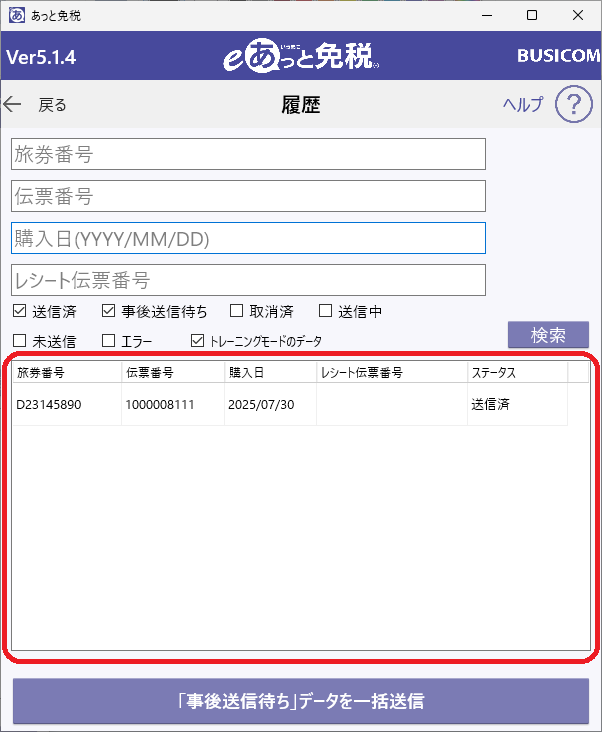Maximize the あっと免税 window
The image size is (602, 732).
532,15
